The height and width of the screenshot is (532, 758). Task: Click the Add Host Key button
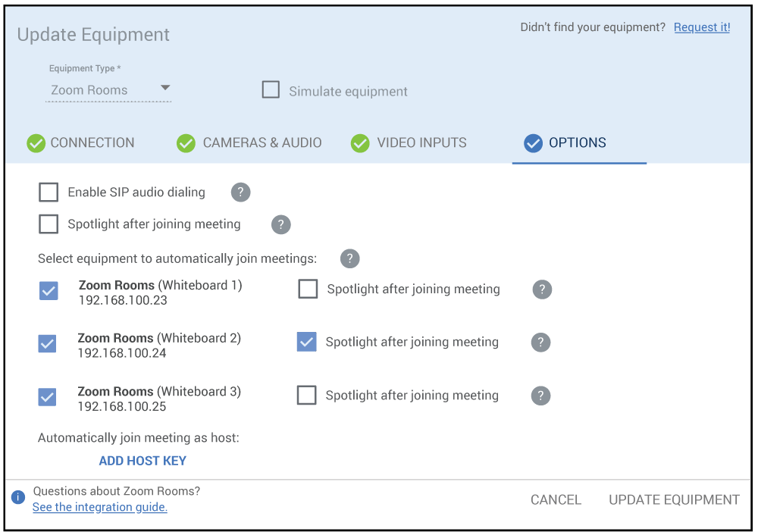click(x=143, y=461)
